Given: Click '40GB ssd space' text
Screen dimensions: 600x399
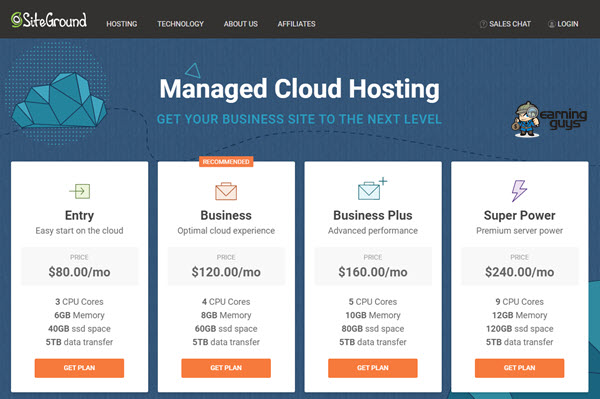Looking at the screenshot, I should (79, 329).
